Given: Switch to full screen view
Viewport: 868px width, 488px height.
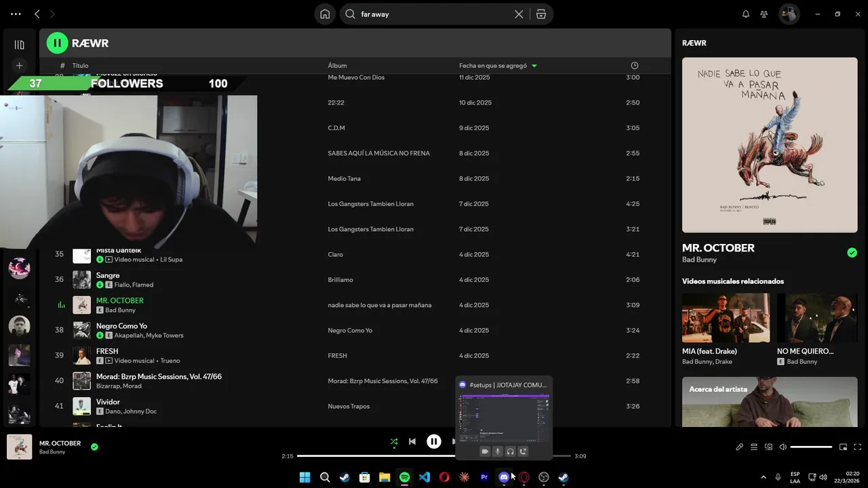Looking at the screenshot, I should (858, 447).
